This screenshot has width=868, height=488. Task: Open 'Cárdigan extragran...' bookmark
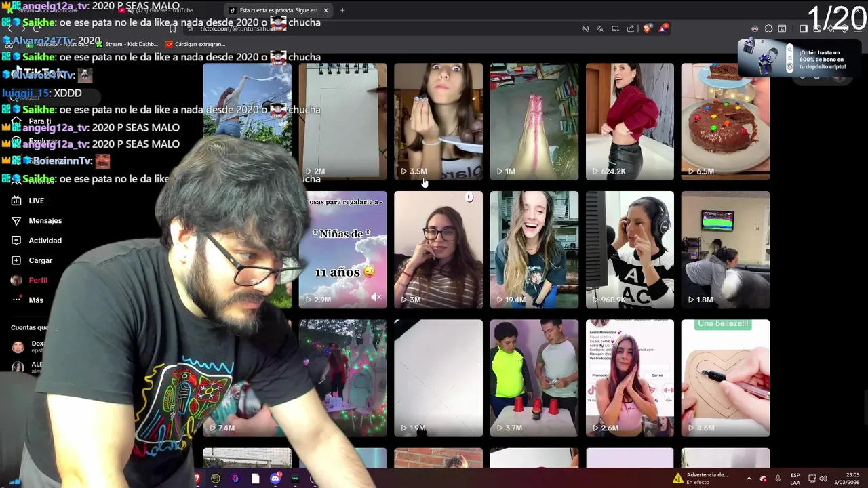195,44
